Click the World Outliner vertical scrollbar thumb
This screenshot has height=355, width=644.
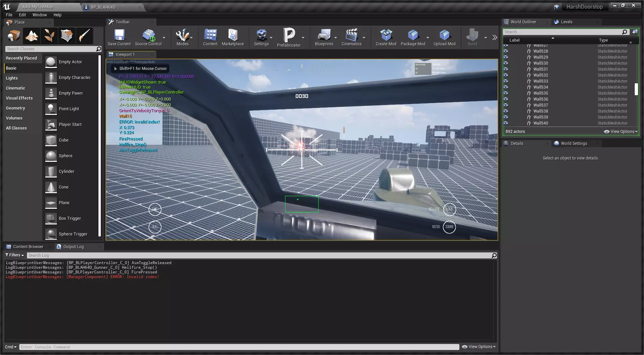(636, 89)
